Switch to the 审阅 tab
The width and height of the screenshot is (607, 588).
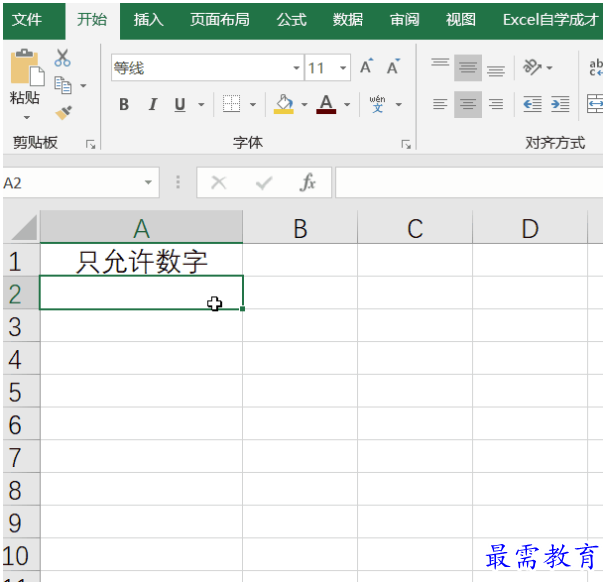tap(404, 20)
